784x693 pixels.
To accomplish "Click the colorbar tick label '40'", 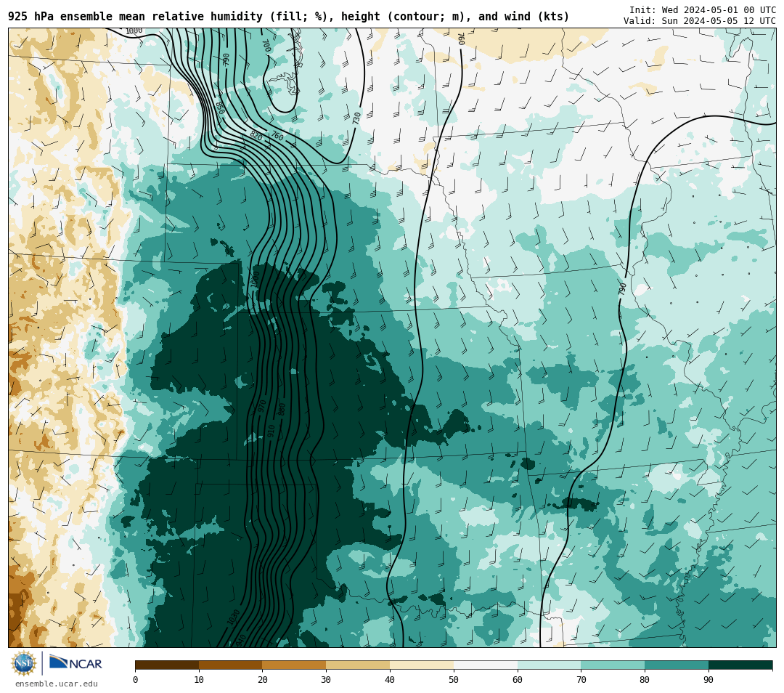I will point(390,679).
